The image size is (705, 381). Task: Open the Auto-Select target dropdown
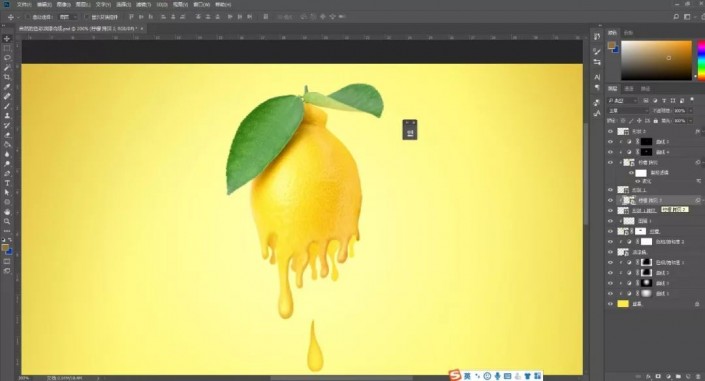[68, 17]
